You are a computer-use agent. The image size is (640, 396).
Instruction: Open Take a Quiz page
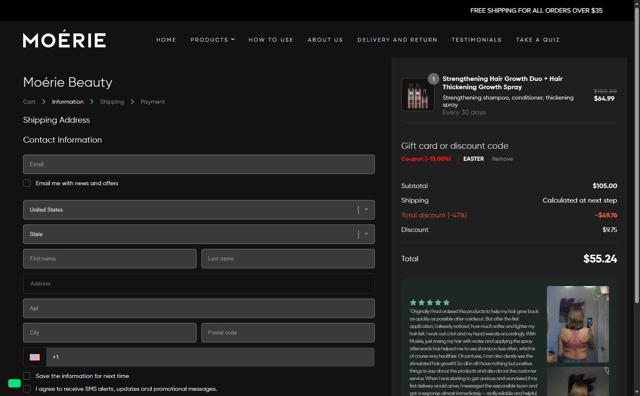[x=538, y=40]
